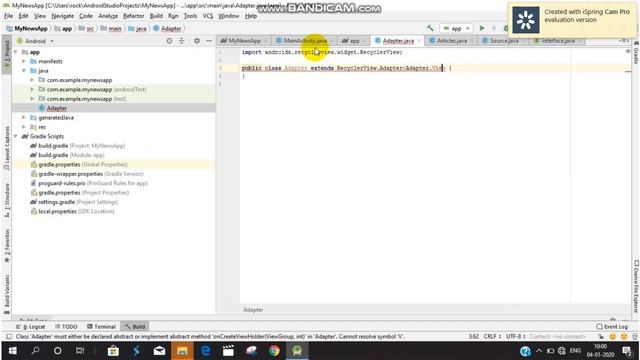
Task: Expand the com.example.mynewsapp (test) package
Action: coord(32,99)
